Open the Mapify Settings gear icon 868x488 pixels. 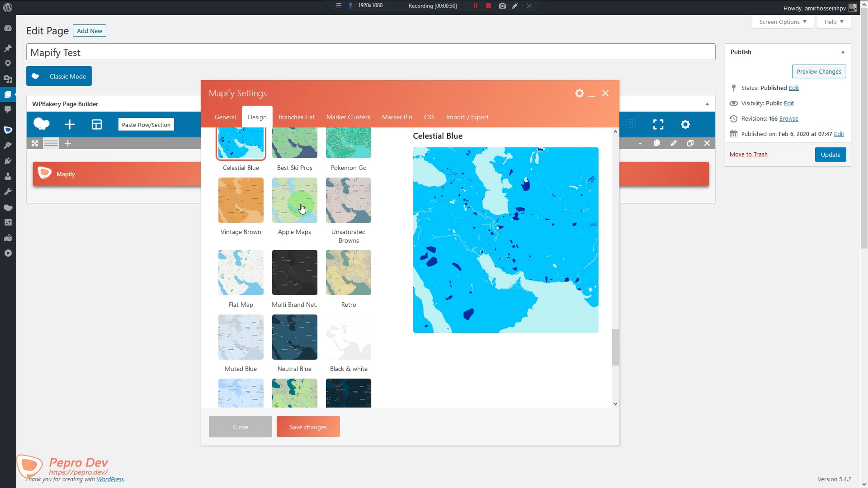[x=579, y=93]
